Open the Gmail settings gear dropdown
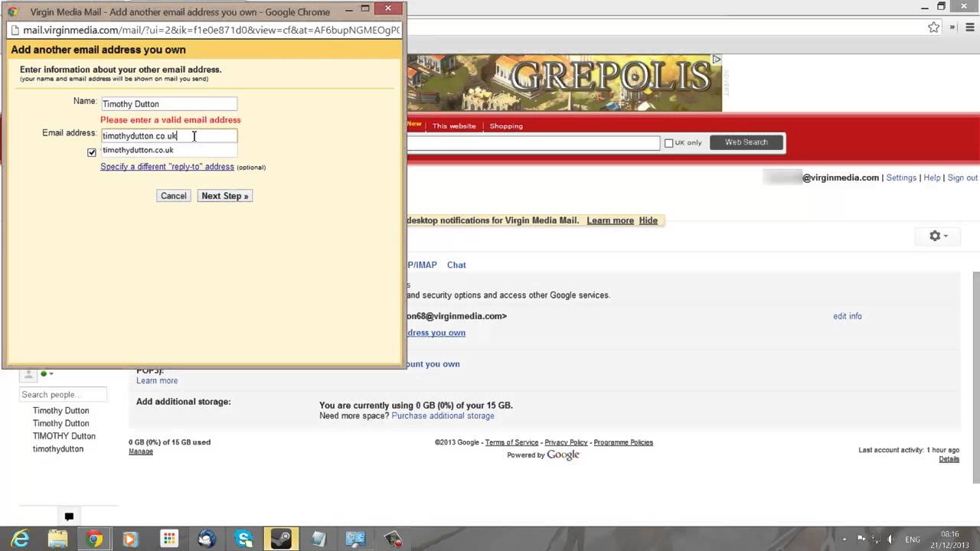Viewport: 980px width, 551px height. click(x=938, y=236)
